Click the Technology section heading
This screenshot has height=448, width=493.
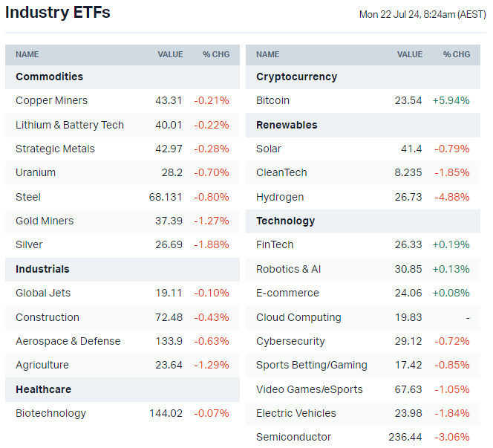point(285,221)
